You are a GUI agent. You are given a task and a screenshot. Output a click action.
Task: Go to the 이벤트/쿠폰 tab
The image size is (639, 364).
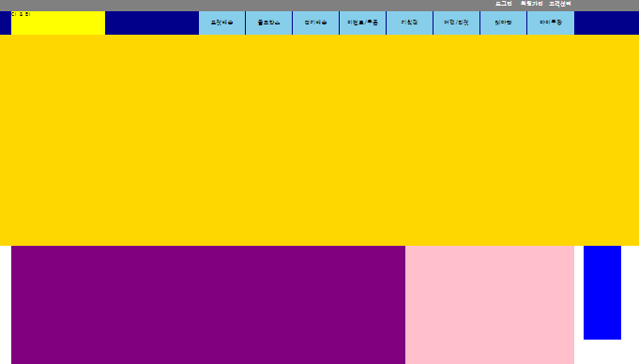363,23
